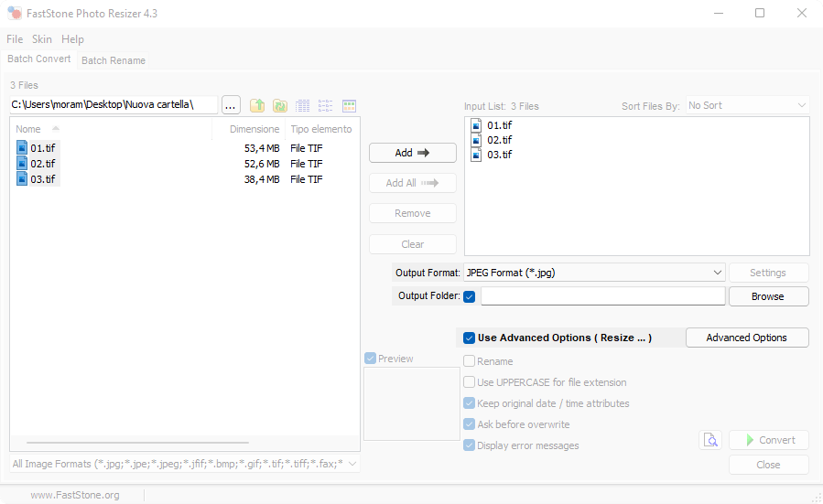Click the Add All button
This screenshot has width=823, height=504.
[413, 183]
